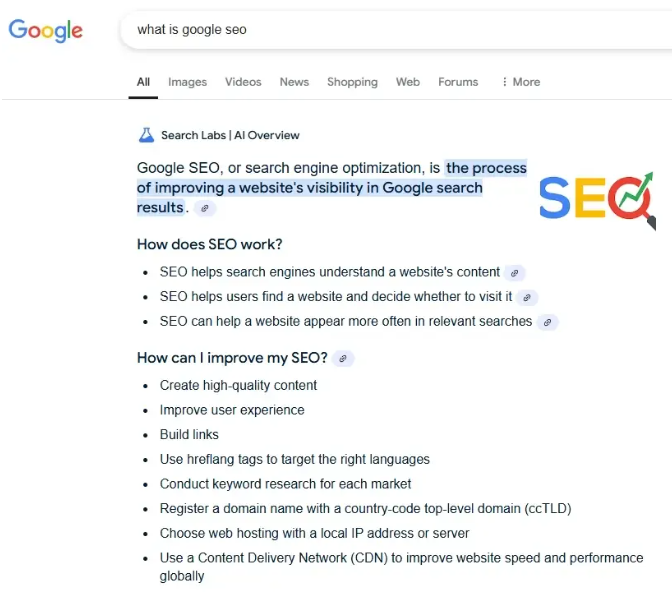The width and height of the screenshot is (672, 593).
Task: Click the Search Labs flask icon
Action: (146, 135)
